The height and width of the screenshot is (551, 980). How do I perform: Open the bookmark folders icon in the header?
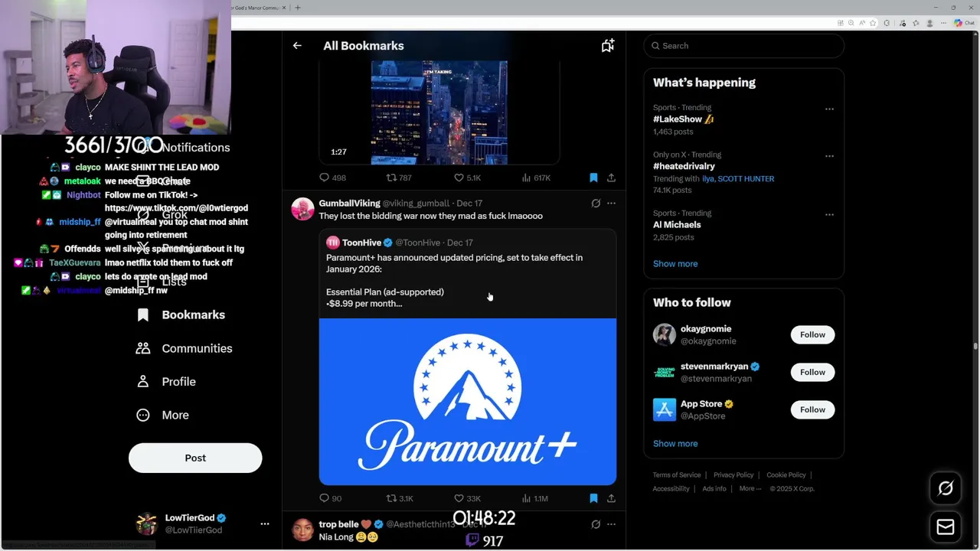(607, 46)
